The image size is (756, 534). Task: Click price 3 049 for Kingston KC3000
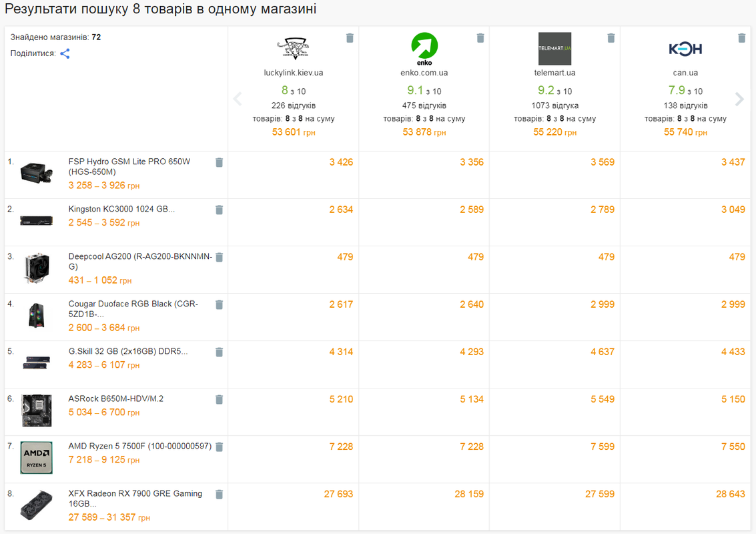(733, 210)
